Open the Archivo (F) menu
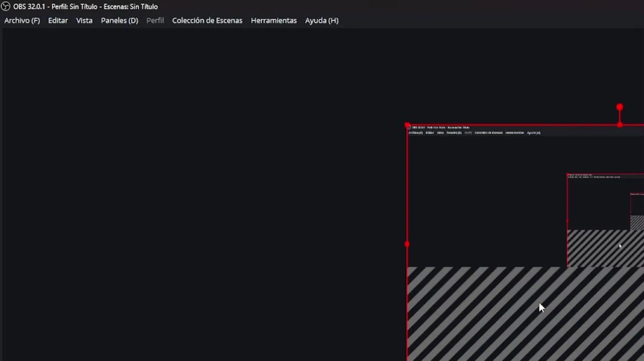Screen dimensions: 644x361 (22, 21)
